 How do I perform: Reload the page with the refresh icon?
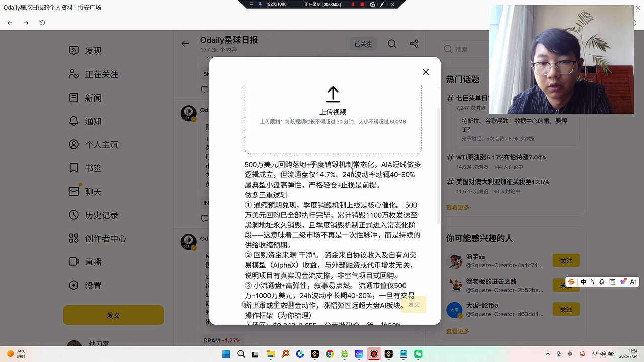(x=42, y=23)
